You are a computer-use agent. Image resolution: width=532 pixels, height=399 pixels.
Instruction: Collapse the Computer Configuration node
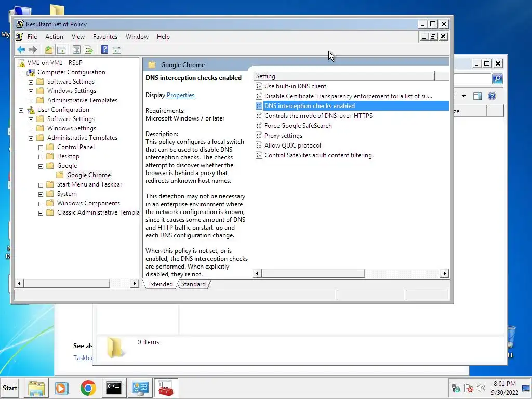pos(21,73)
